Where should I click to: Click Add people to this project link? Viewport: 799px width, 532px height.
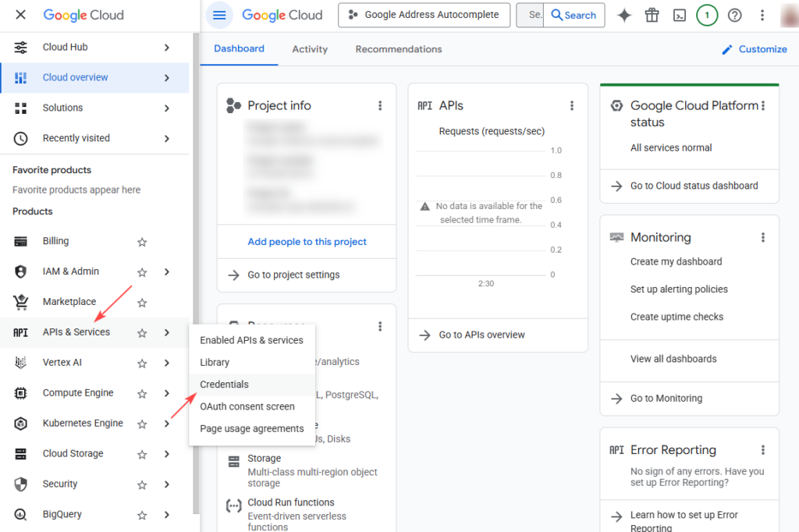pos(307,242)
